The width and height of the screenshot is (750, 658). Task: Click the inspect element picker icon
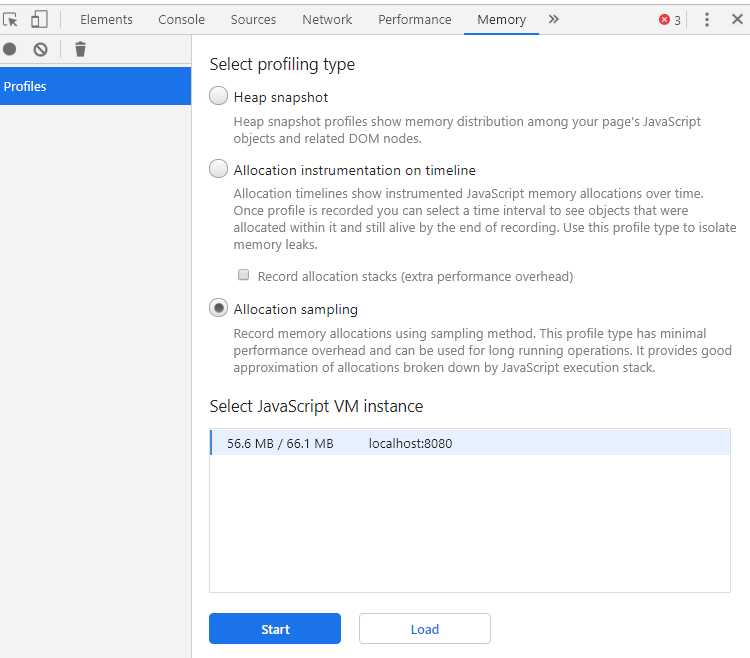coord(10,20)
